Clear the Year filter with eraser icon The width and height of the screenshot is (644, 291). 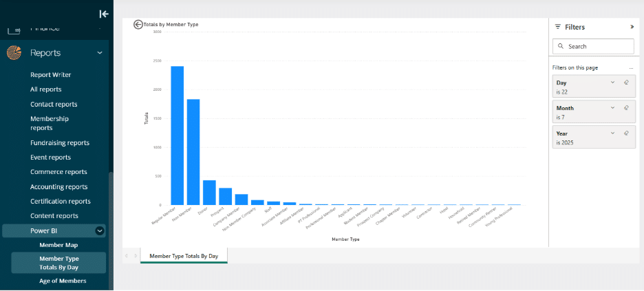tap(626, 133)
